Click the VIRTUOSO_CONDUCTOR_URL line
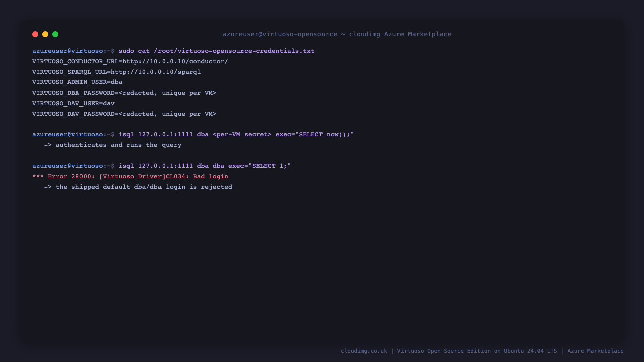The height and width of the screenshot is (362, 644). (130, 62)
